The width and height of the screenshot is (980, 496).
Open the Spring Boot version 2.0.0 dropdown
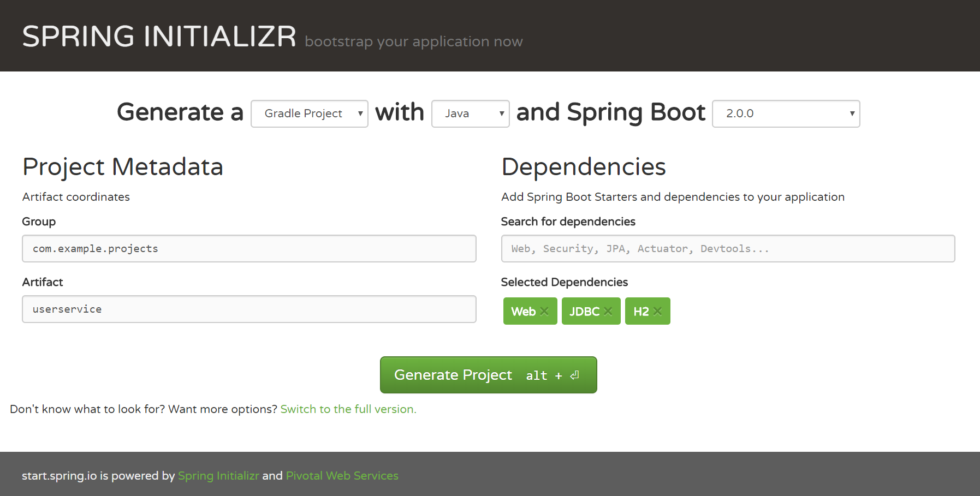tap(786, 113)
